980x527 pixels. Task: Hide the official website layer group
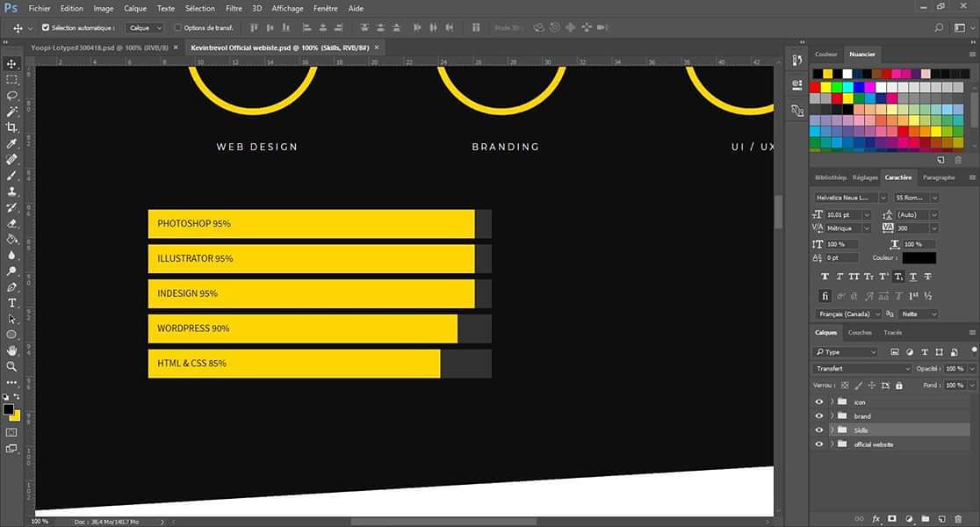[818, 444]
